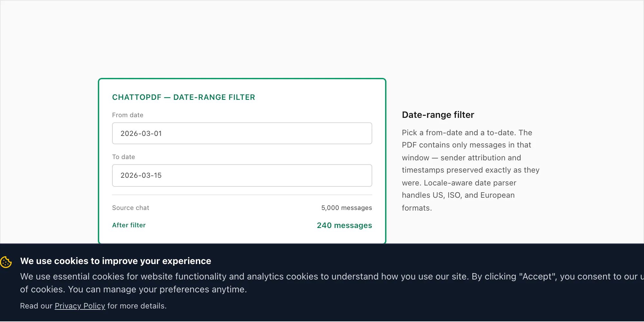Viewport: 644px width, 322px height.
Task: Focus the To date input field
Action: tap(242, 175)
